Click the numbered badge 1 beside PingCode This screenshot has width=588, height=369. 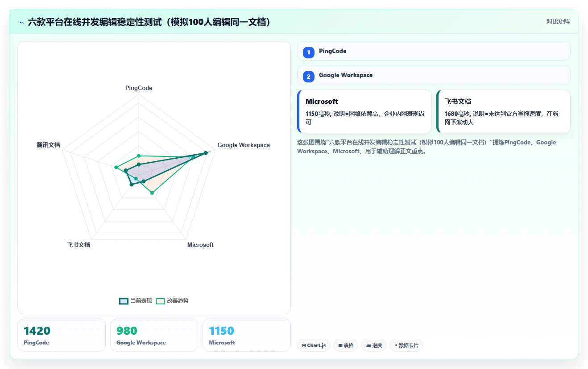click(308, 53)
